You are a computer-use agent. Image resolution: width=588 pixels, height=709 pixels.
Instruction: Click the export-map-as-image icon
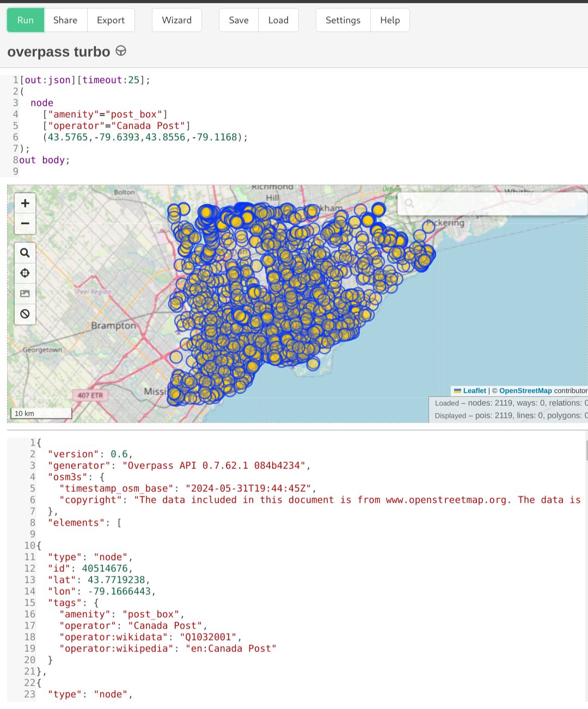tap(25, 294)
